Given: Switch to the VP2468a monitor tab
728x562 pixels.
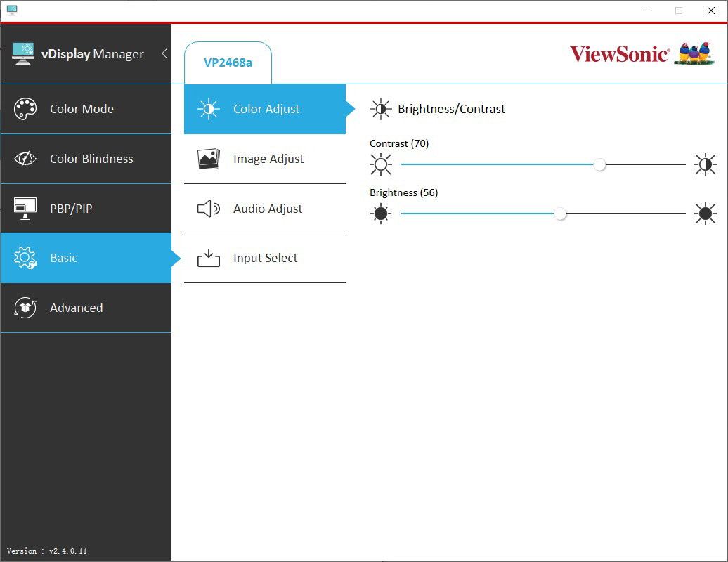Looking at the screenshot, I should [228, 63].
